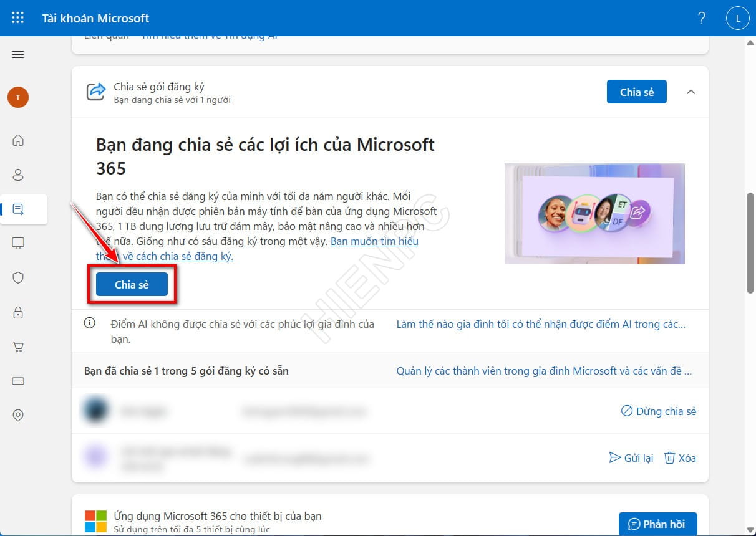Viewport: 756px width, 536px height.
Task: Collapse the Chia sẻ gói đăng ký section chevron
Action: pos(691,92)
